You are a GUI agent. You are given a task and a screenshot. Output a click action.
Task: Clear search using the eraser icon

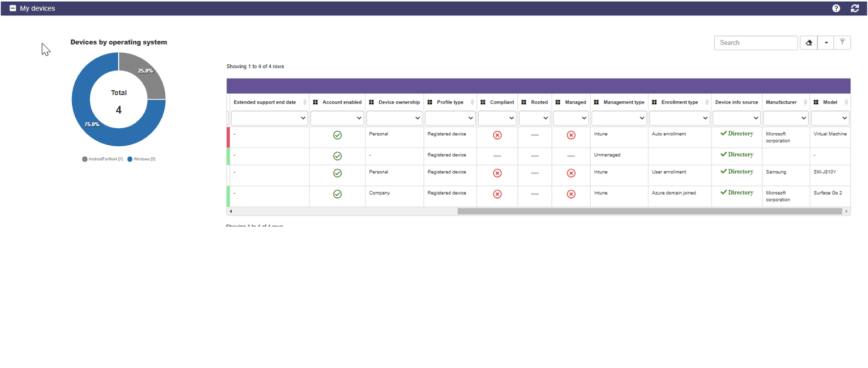809,42
